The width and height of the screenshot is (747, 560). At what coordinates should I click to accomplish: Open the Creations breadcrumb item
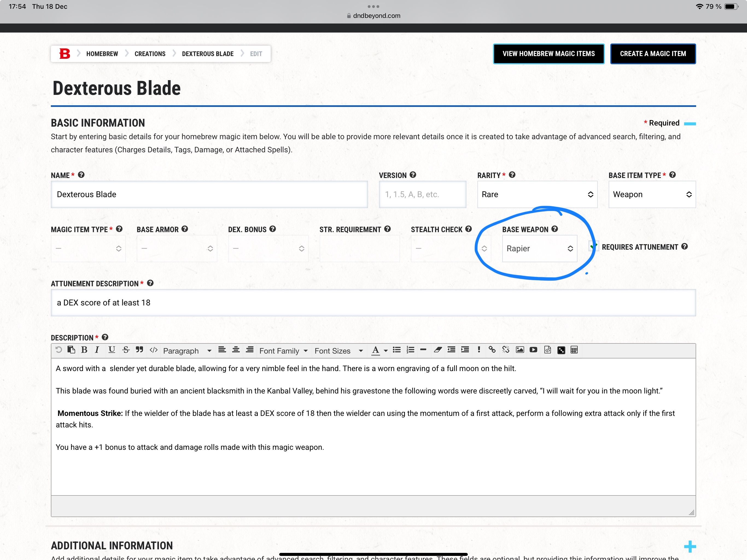coord(150,54)
